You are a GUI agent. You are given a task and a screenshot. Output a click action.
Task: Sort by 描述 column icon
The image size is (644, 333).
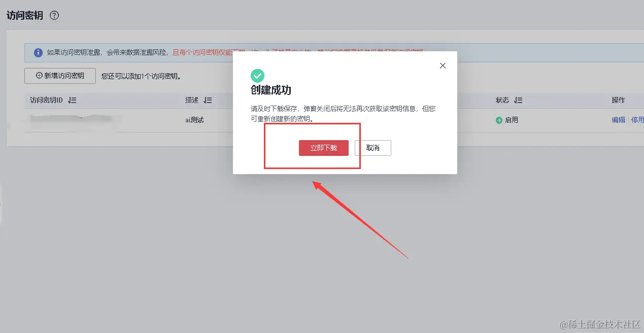(x=207, y=101)
